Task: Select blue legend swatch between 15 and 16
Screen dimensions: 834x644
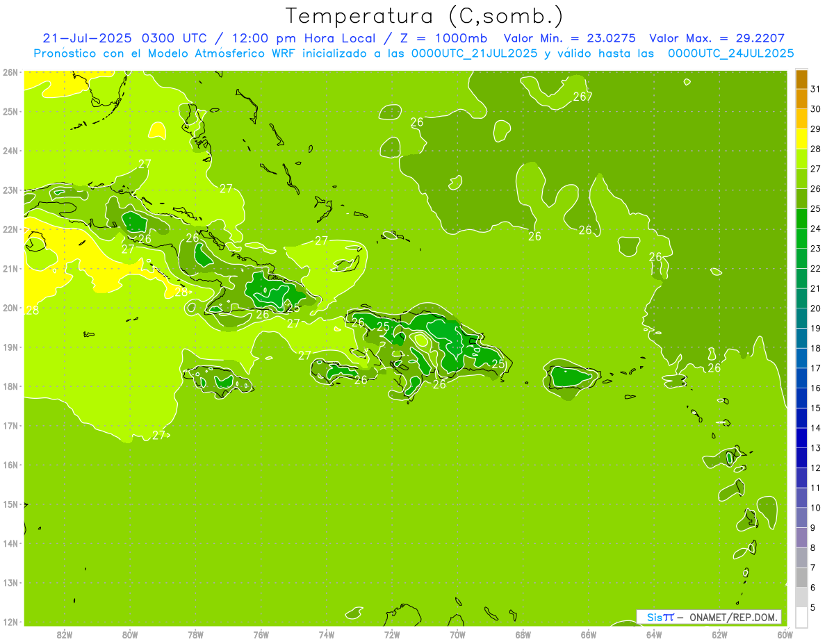Action: (801, 397)
